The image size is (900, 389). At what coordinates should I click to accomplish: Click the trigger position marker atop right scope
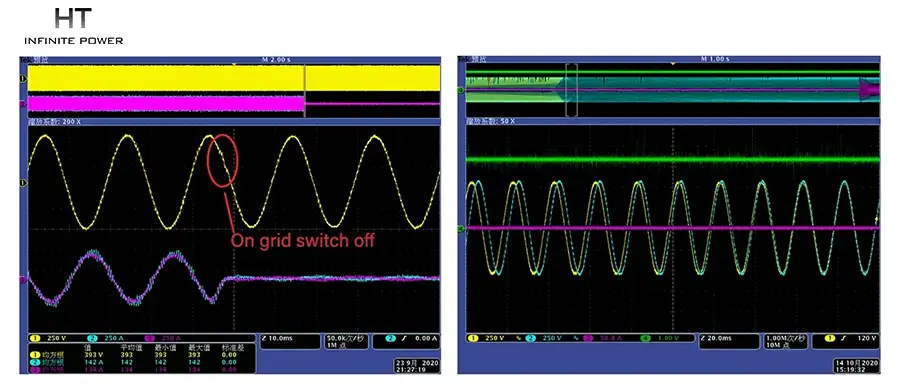(x=672, y=64)
